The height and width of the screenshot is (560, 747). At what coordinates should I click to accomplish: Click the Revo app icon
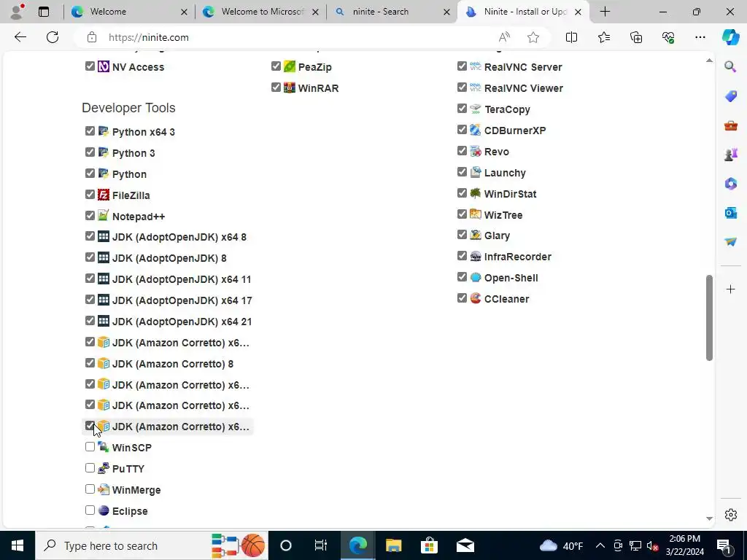coord(476,151)
